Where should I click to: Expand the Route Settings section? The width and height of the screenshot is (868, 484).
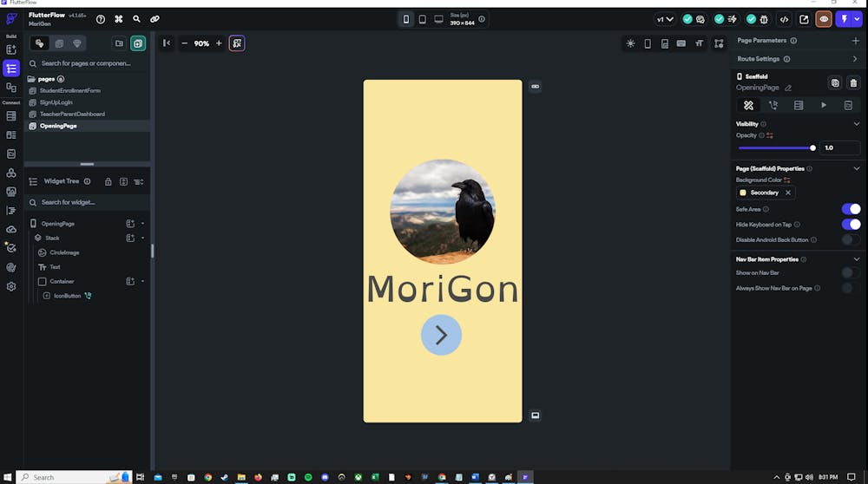tap(855, 59)
